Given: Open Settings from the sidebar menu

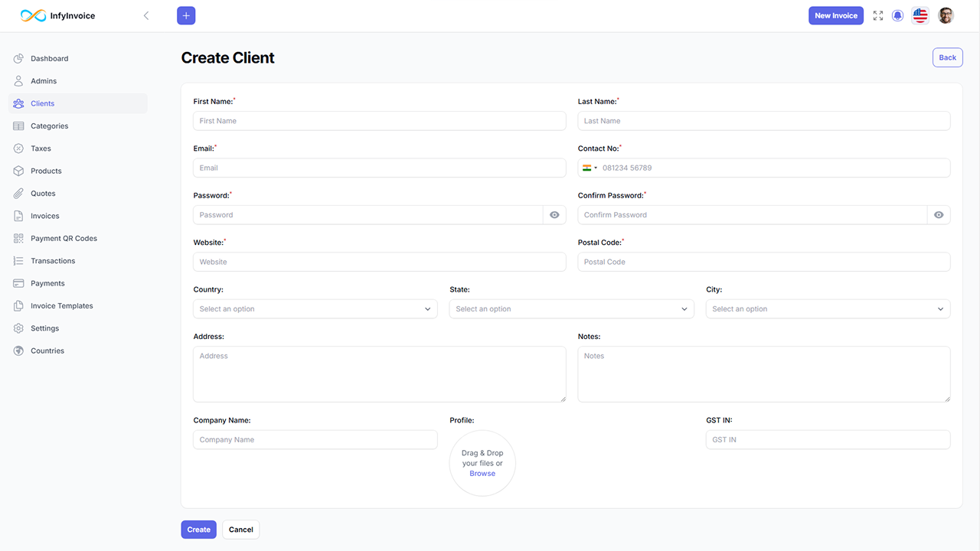Looking at the screenshot, I should (46, 328).
